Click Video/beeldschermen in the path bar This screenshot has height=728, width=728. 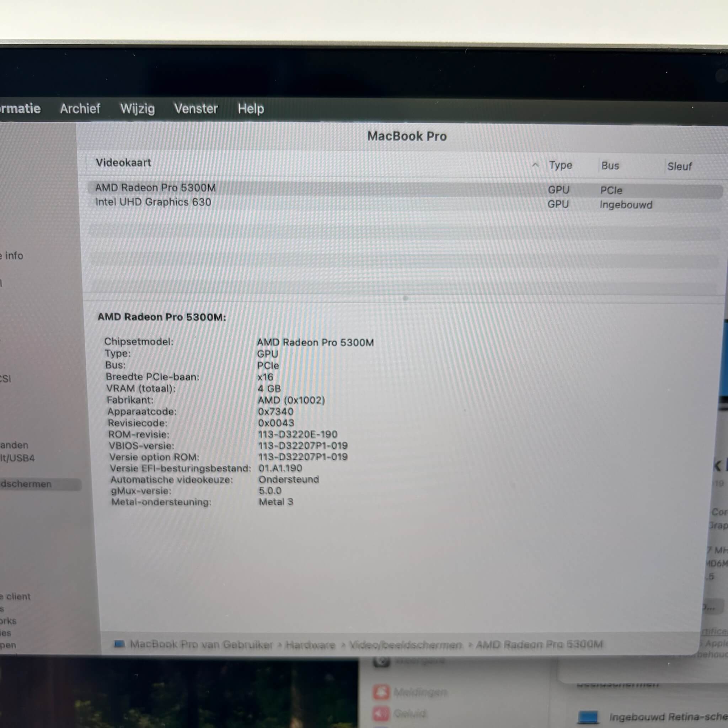point(406,645)
